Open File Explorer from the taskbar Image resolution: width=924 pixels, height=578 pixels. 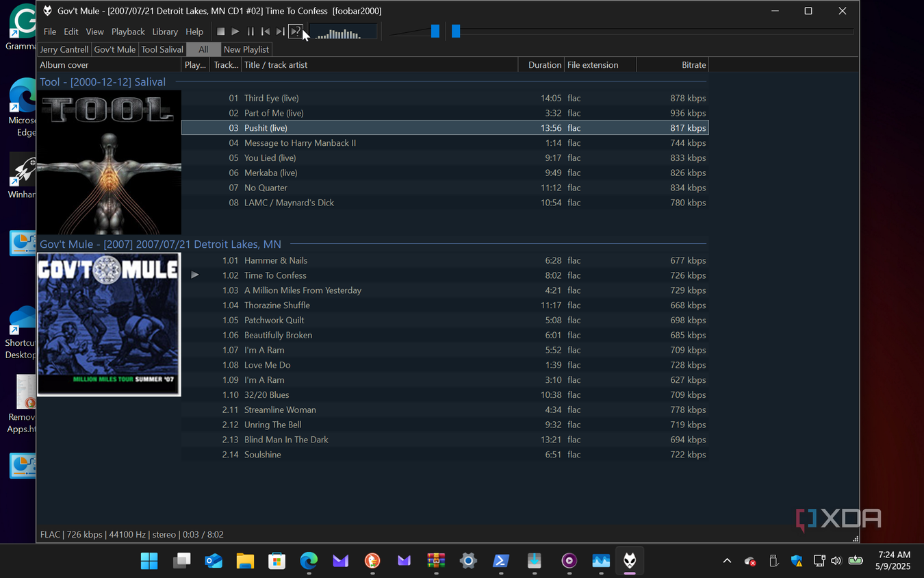click(245, 561)
